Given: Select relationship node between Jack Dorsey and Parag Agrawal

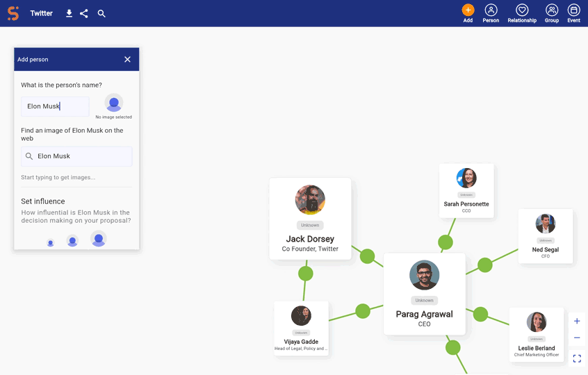Looking at the screenshot, I should click(367, 257).
